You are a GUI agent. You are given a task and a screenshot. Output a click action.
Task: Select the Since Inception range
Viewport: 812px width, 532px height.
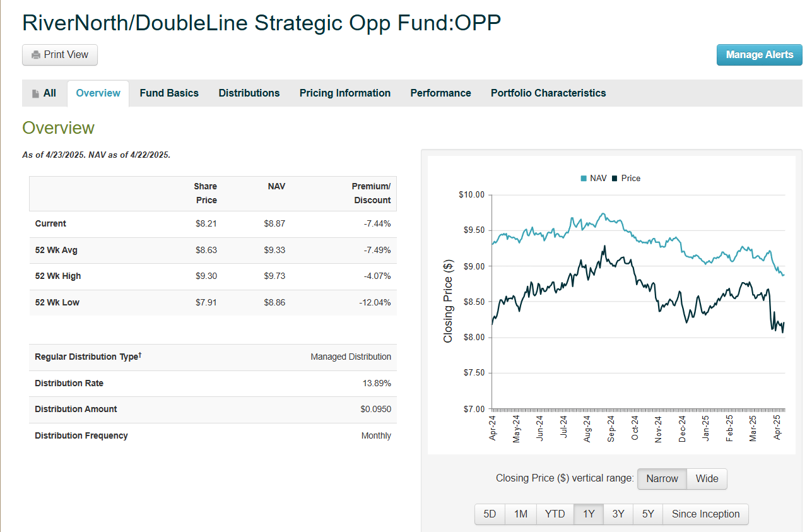pyautogui.click(x=705, y=514)
